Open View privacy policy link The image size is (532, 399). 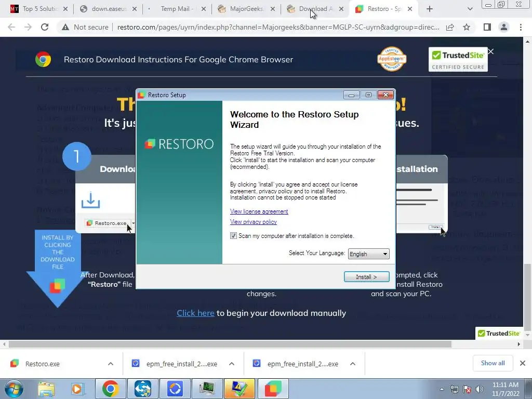[x=254, y=222]
